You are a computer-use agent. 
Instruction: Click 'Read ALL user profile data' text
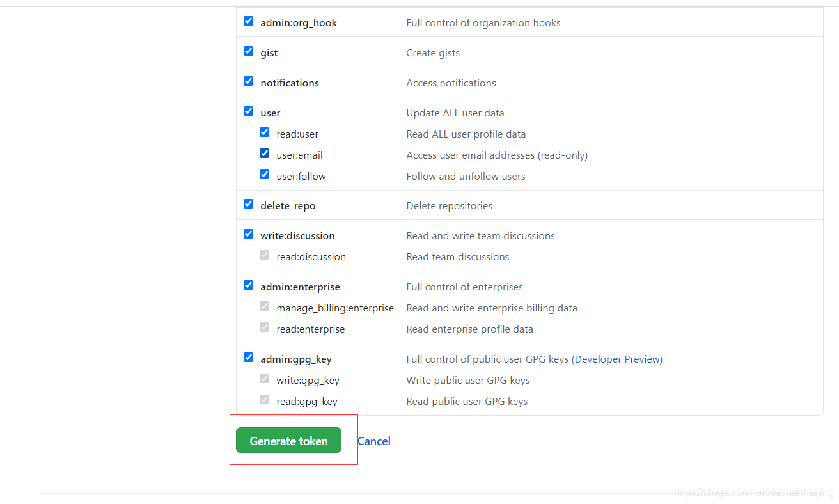466,134
